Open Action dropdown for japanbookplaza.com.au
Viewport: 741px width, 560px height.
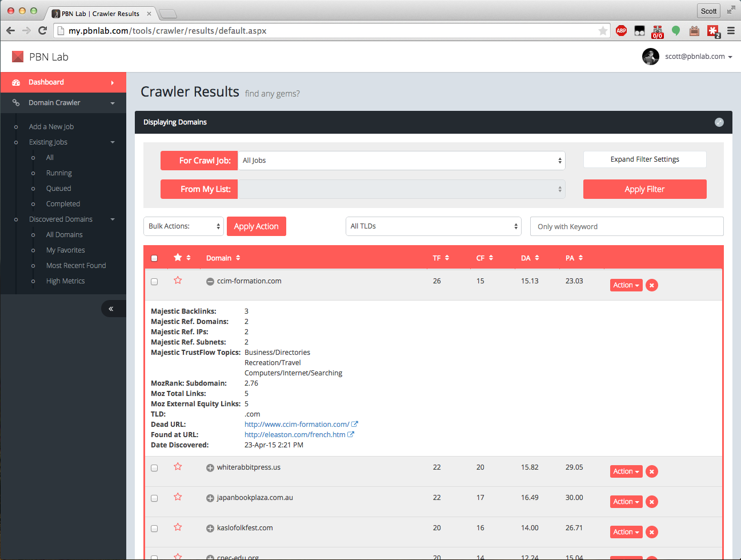tap(626, 502)
